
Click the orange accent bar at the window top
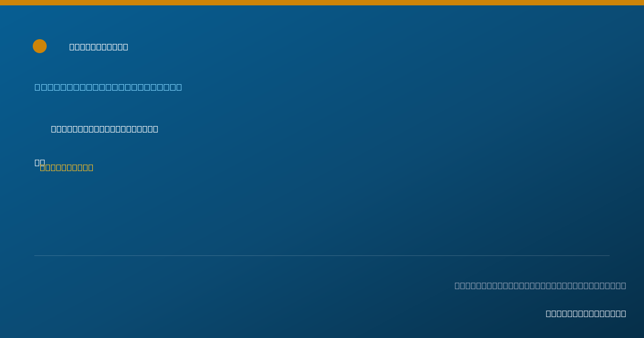tap(322, 3)
